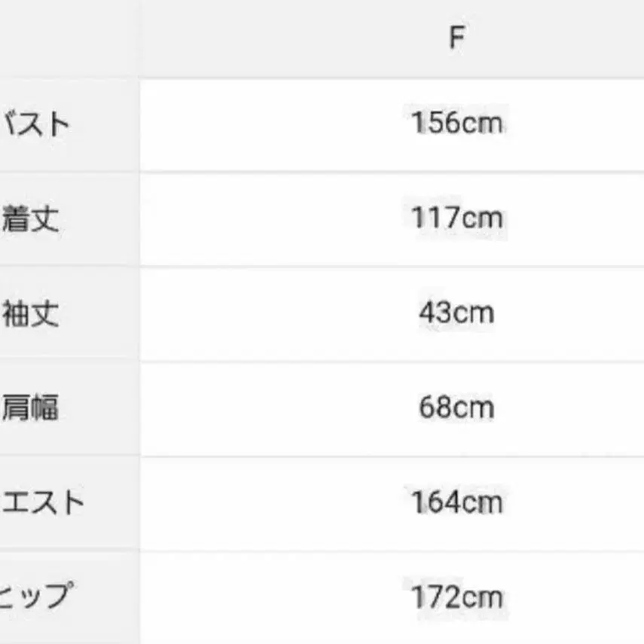This screenshot has width=644, height=644.
Task: Select the 164cm waist value
Action: (456, 502)
